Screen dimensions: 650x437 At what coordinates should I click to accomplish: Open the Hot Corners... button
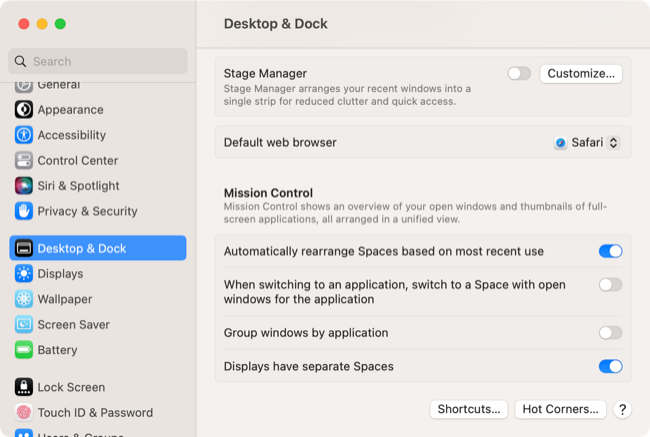(560, 409)
